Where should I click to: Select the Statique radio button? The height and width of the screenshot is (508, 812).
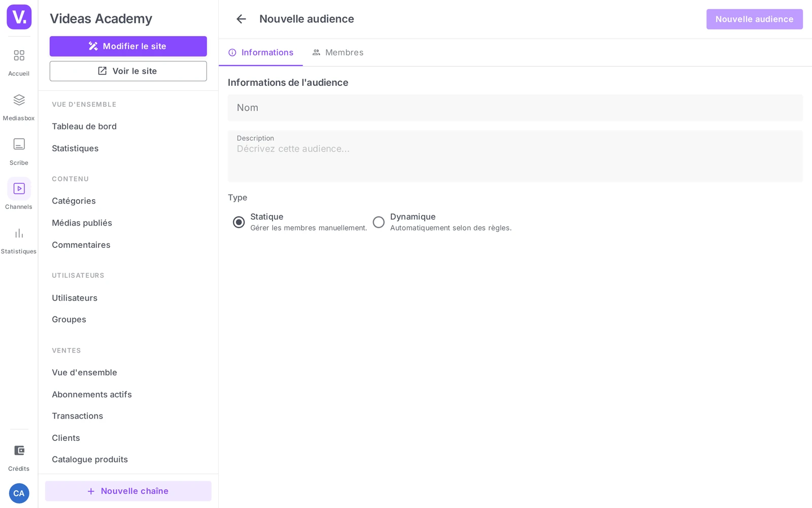[x=239, y=222]
